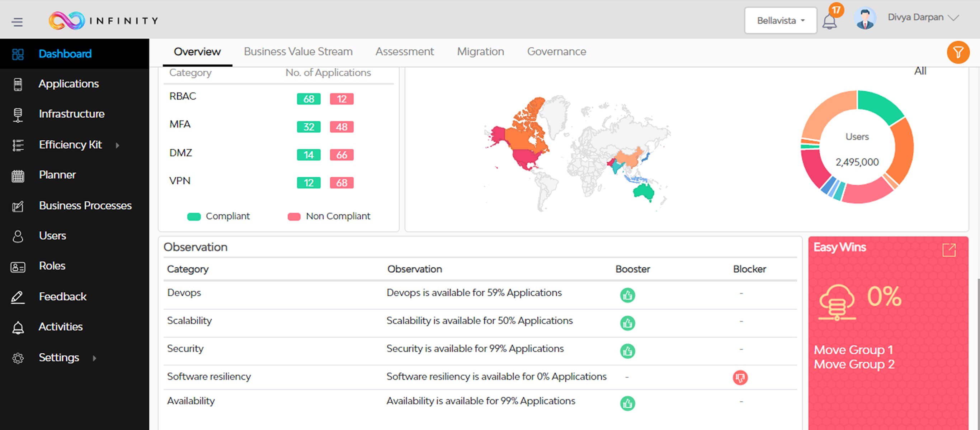Click the green segment of Users donut
The height and width of the screenshot is (430, 980).
point(880,105)
